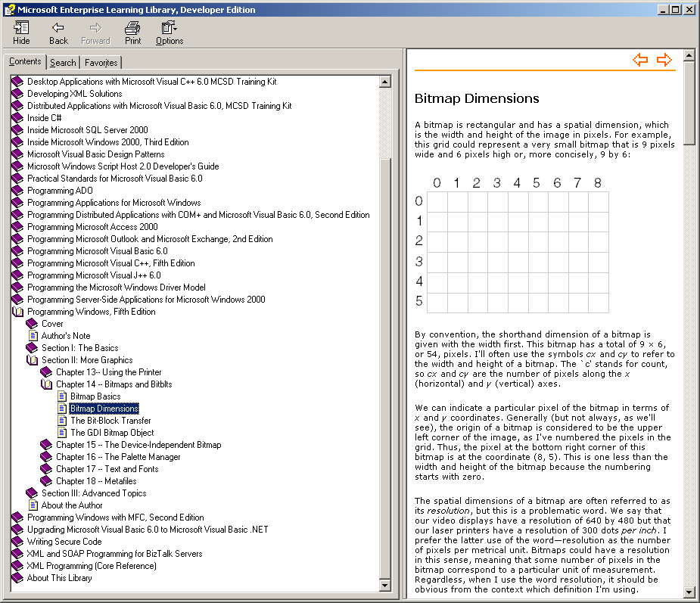Open Programming Applications for Microsoft Windows
Screen dimensions: 700x603
(x=114, y=203)
